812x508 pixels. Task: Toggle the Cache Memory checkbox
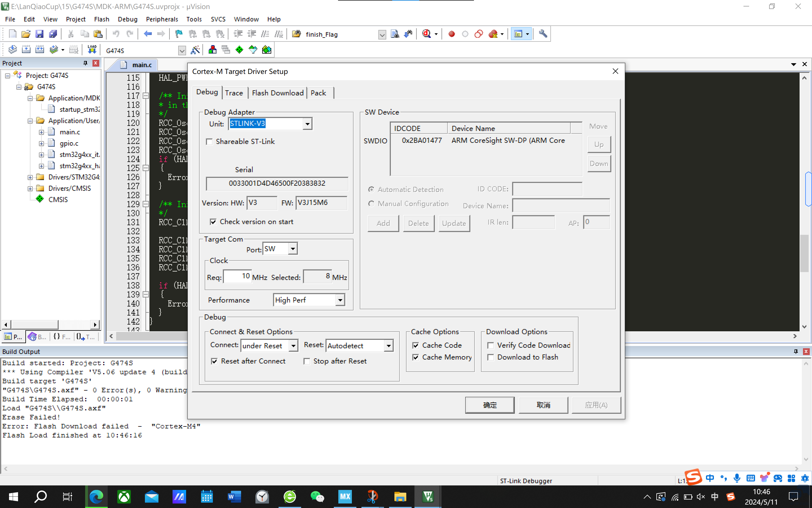pyautogui.click(x=416, y=357)
